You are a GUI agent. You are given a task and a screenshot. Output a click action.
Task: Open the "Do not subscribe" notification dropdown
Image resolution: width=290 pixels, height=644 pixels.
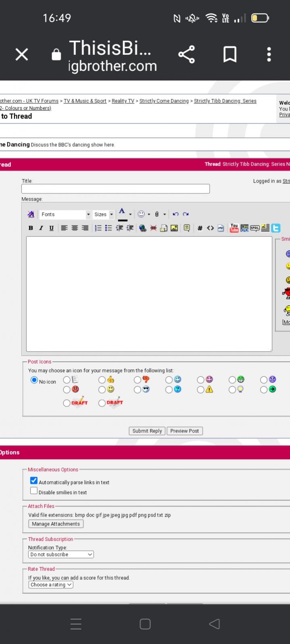coord(61,555)
